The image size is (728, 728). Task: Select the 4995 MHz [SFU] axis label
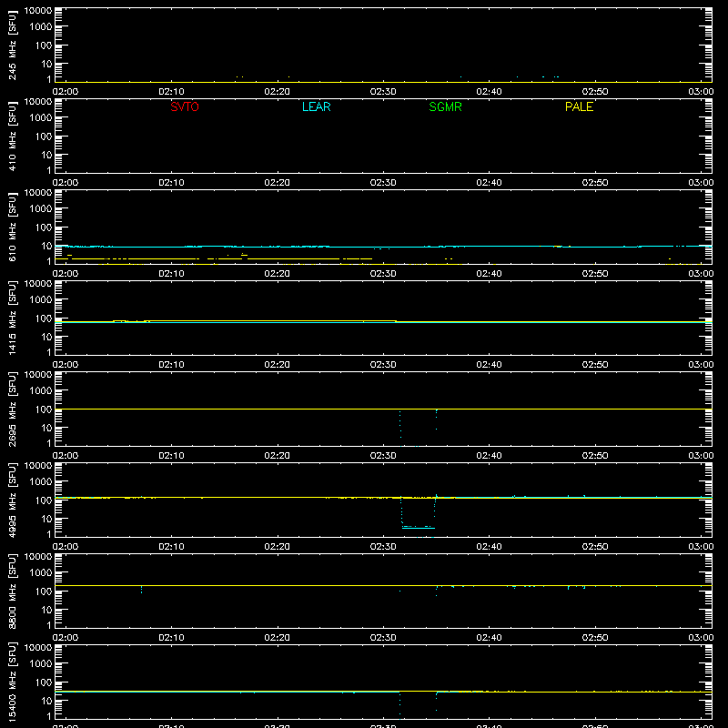pos(12,500)
